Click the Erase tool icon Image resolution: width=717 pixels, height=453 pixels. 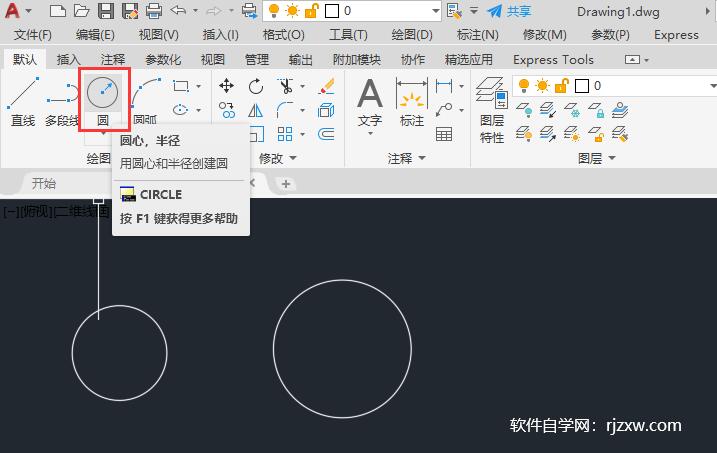click(x=326, y=86)
